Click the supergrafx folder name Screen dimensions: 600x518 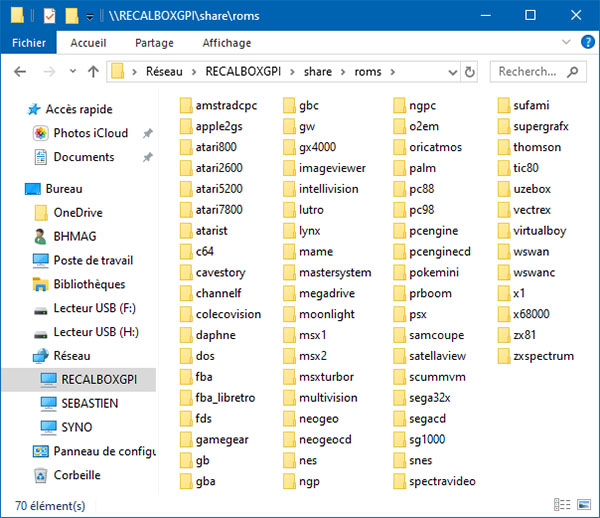(x=541, y=126)
